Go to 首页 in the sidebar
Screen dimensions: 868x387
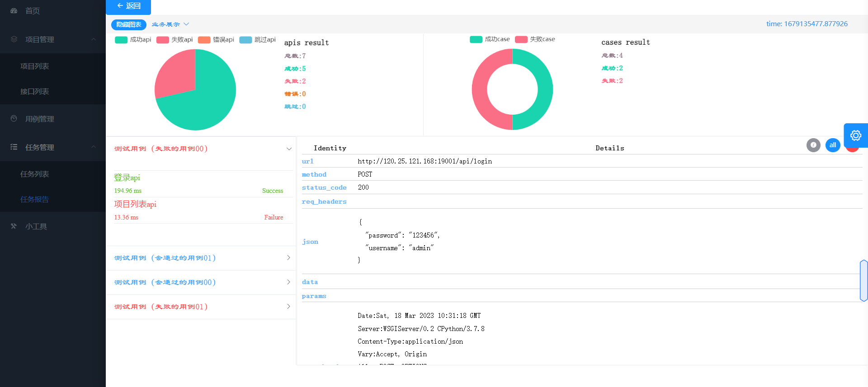point(33,11)
